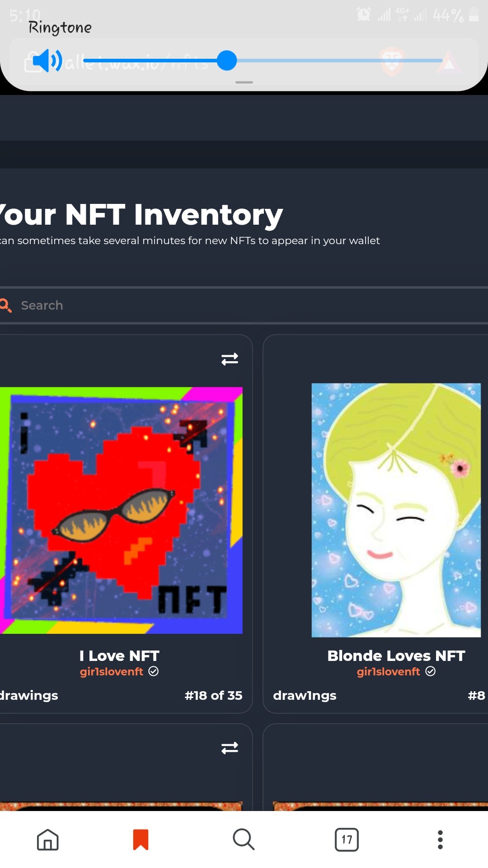Click orange search magnifier in inventory
Viewport: 488px width, 868px height.
click(5, 305)
